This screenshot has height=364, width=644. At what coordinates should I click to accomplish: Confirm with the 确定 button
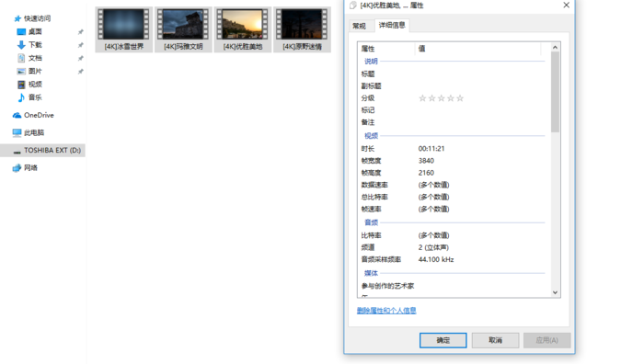[x=443, y=340]
